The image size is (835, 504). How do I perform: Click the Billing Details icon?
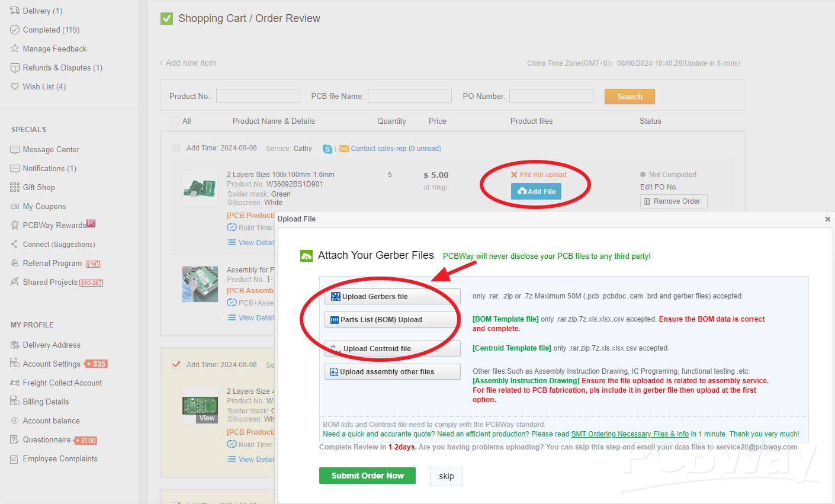coord(15,402)
